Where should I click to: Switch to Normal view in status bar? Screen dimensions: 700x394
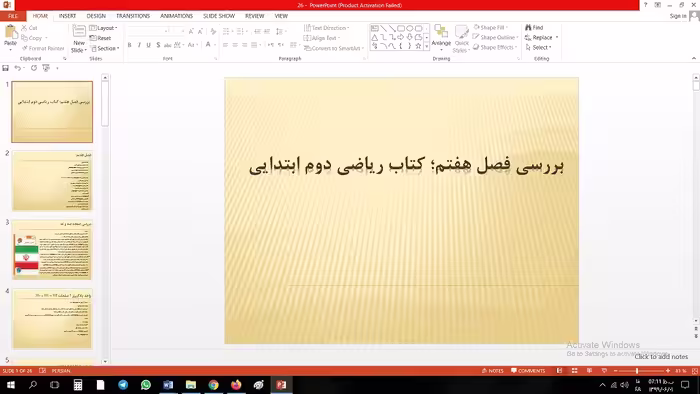point(559,371)
